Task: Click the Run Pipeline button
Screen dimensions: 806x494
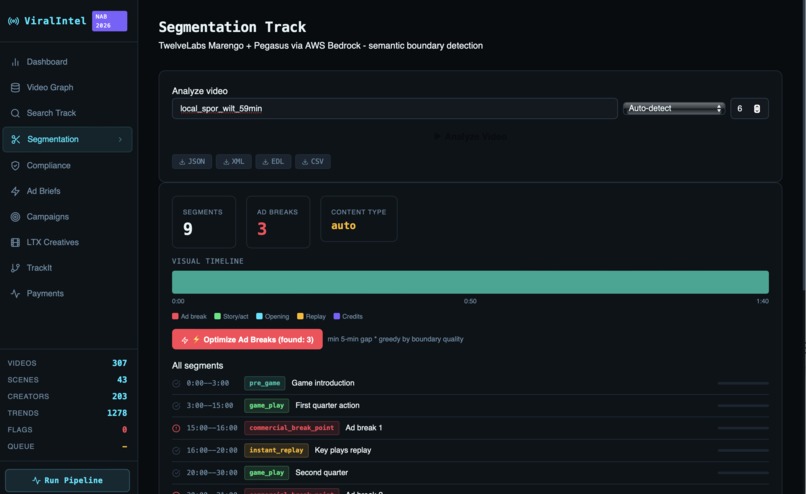Action: tap(67, 481)
